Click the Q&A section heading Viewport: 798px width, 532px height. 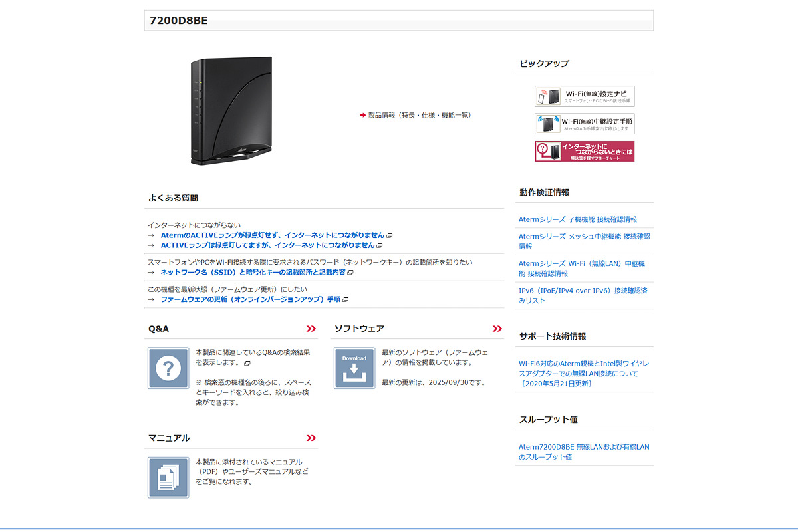[159, 329]
